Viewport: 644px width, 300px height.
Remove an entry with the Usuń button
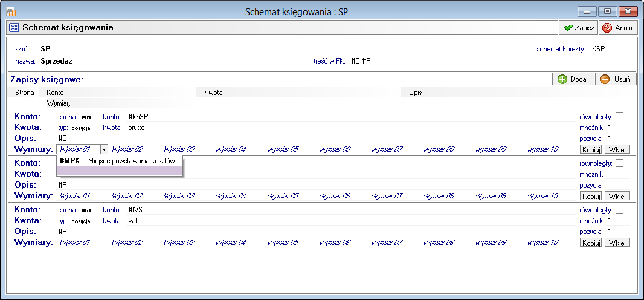click(616, 79)
